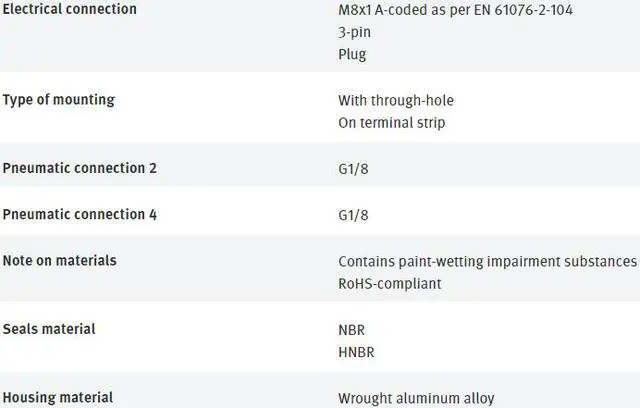This screenshot has width=640, height=408.
Task: Click the Seals material label
Action: click(49, 329)
